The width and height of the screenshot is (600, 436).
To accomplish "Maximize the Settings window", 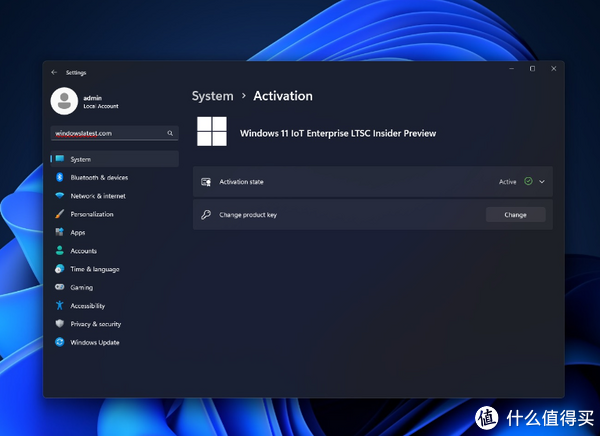I will tap(532, 69).
